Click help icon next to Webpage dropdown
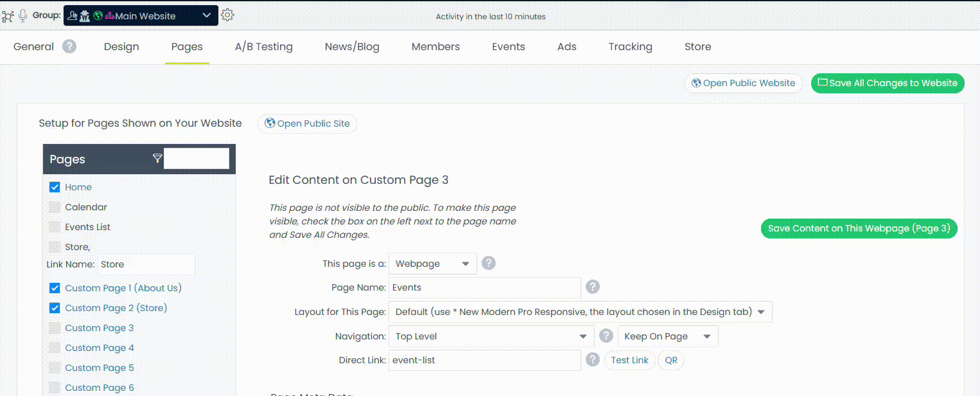980x396 pixels. pos(489,263)
